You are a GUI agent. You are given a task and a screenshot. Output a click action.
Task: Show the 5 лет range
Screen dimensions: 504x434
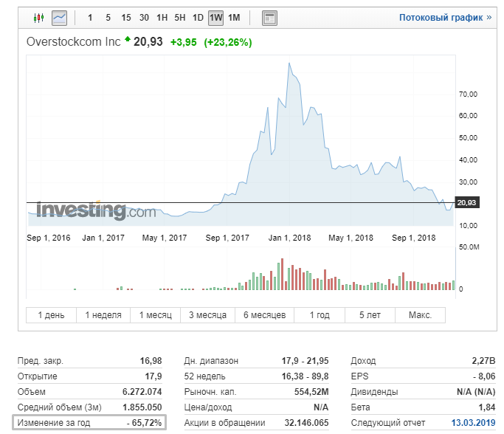(x=370, y=315)
